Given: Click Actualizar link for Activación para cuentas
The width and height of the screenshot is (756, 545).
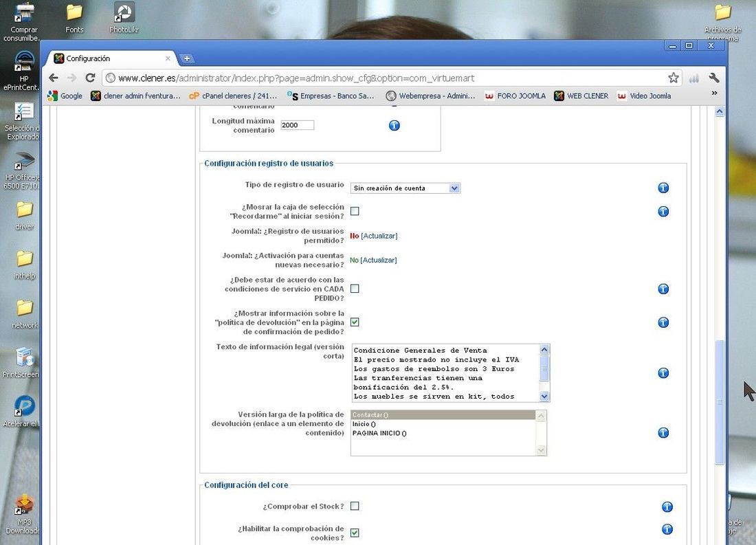Looking at the screenshot, I should (x=379, y=260).
